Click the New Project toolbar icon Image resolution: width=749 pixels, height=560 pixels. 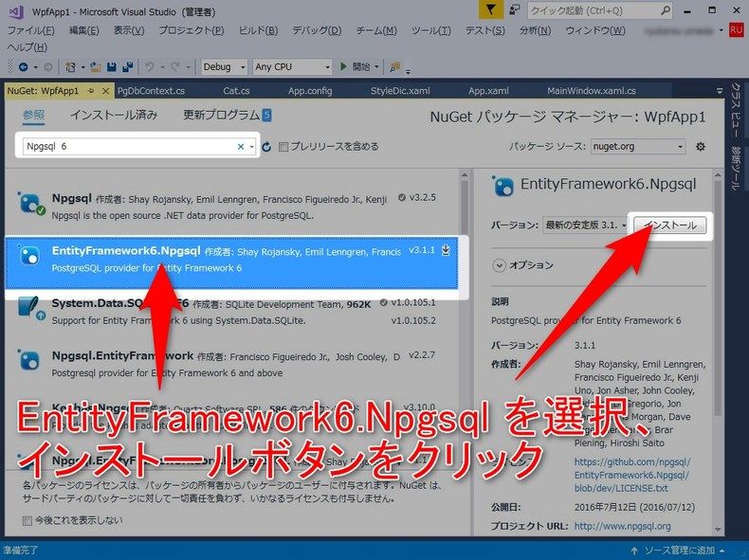[x=70, y=67]
